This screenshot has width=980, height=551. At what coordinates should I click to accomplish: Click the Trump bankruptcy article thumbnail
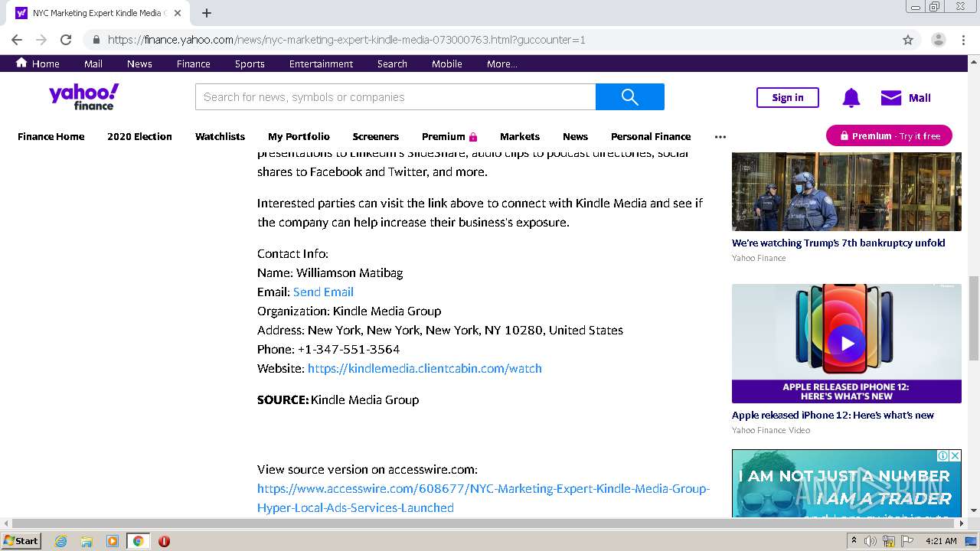[847, 191]
